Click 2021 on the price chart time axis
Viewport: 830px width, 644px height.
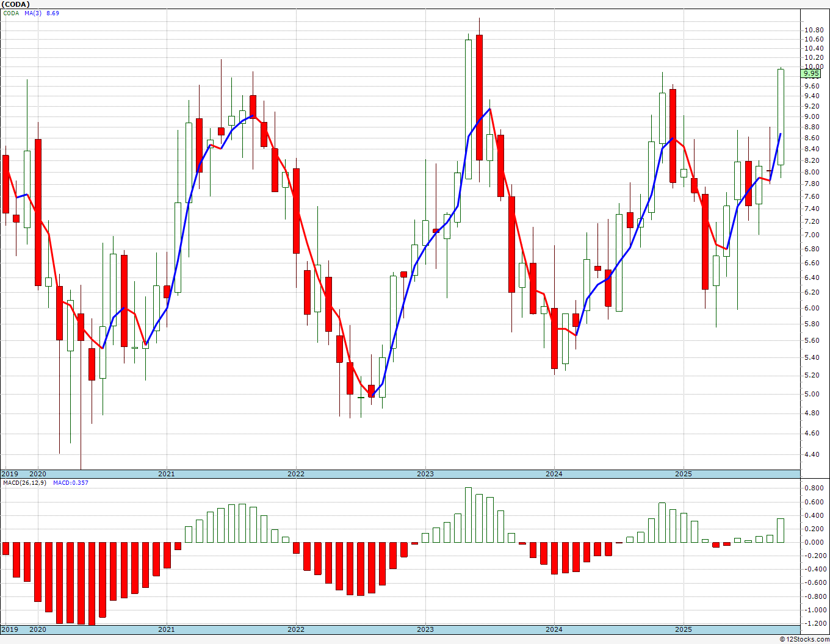click(x=166, y=474)
